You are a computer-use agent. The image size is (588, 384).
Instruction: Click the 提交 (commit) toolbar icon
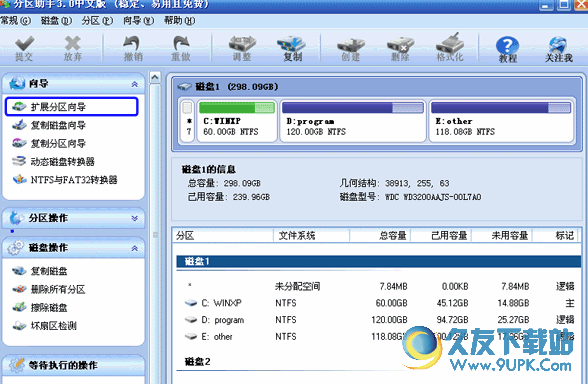[24, 48]
